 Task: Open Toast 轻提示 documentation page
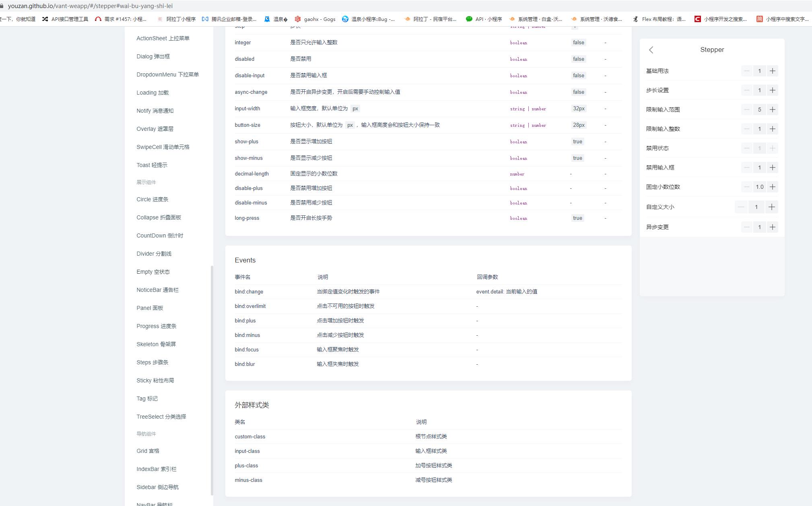coord(152,165)
